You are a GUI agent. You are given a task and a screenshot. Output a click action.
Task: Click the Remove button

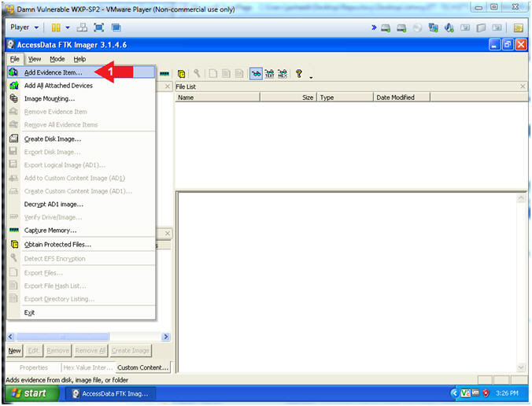58,351
